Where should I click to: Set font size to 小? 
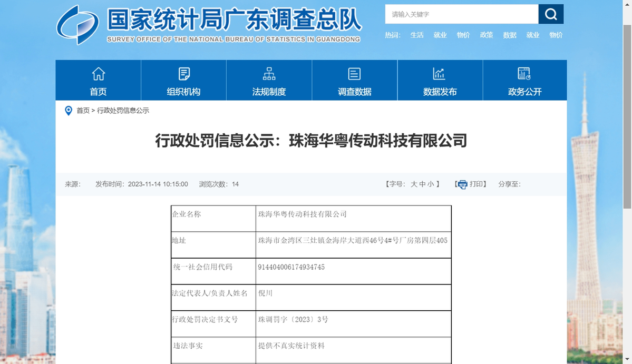click(431, 184)
